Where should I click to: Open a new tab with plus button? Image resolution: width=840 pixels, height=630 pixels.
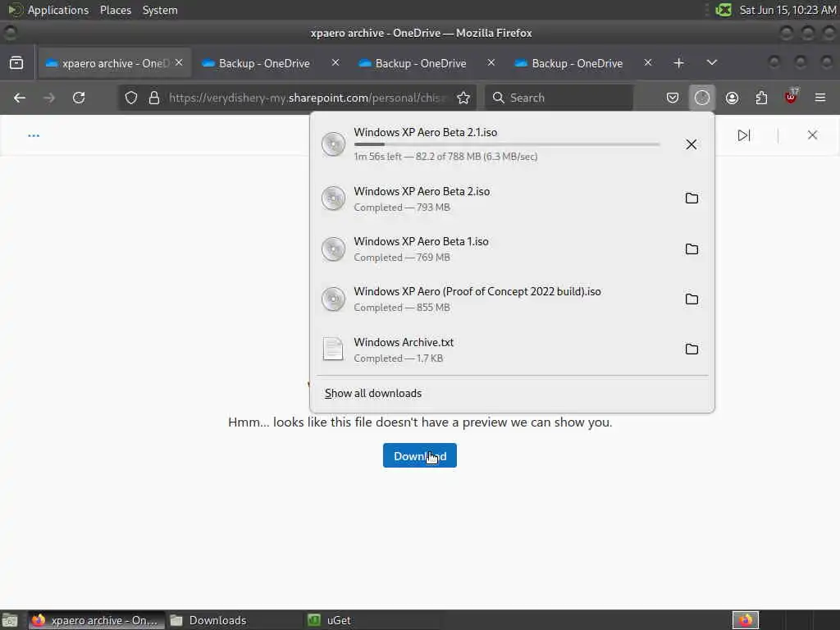[678, 62]
